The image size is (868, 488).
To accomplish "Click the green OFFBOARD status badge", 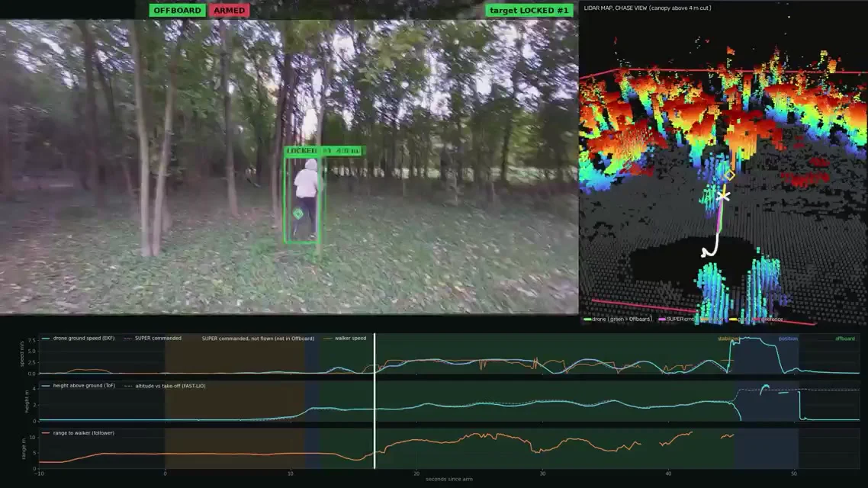I will [177, 11].
